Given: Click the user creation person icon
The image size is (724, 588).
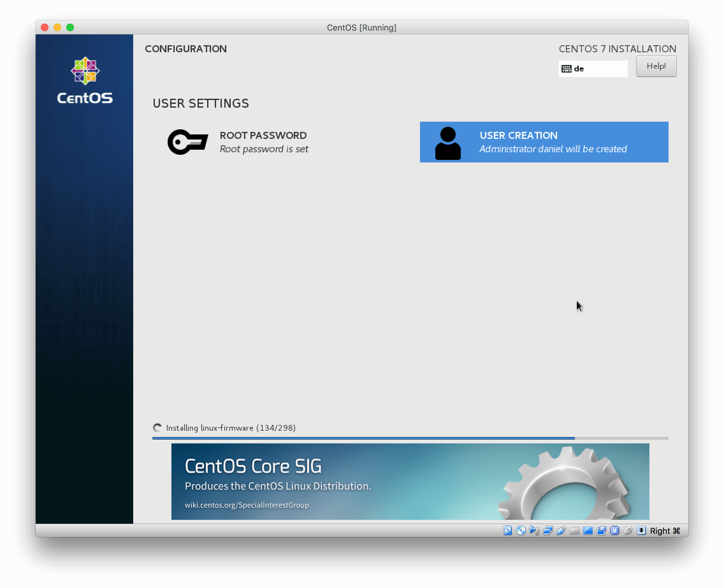Looking at the screenshot, I should [x=448, y=143].
